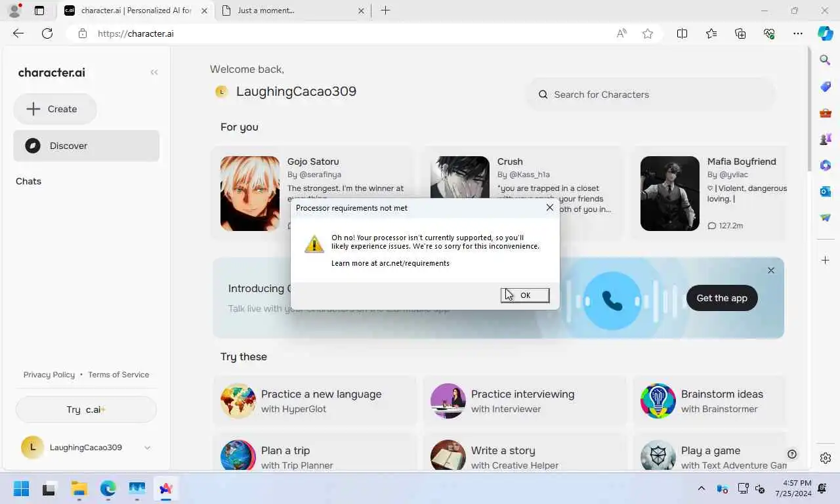This screenshot has width=840, height=504.
Task: Open the tab actions menu icon
Action: click(x=39, y=10)
